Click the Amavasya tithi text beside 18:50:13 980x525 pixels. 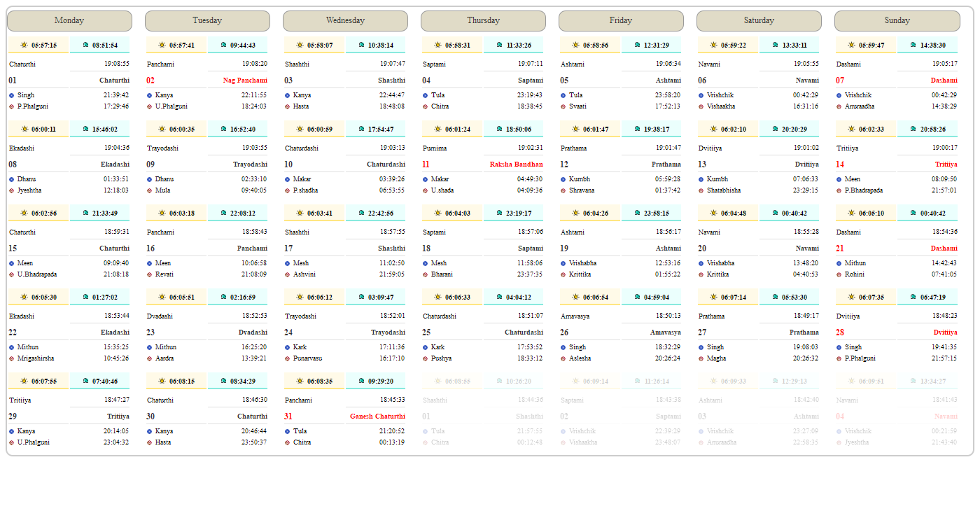click(x=575, y=316)
